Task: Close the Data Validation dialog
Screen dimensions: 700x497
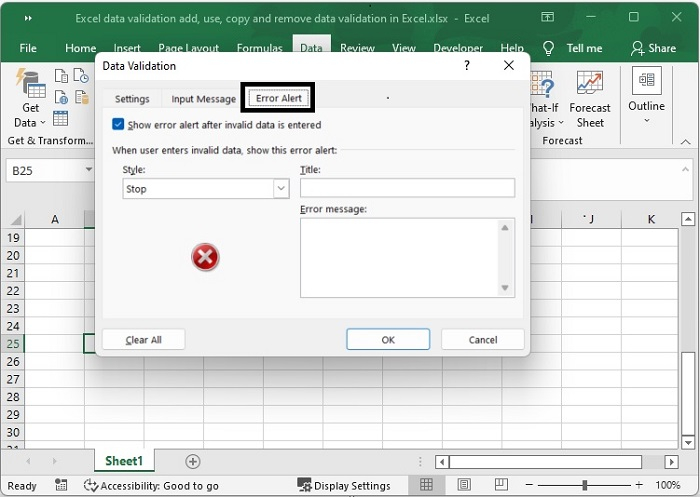Action: pos(508,66)
